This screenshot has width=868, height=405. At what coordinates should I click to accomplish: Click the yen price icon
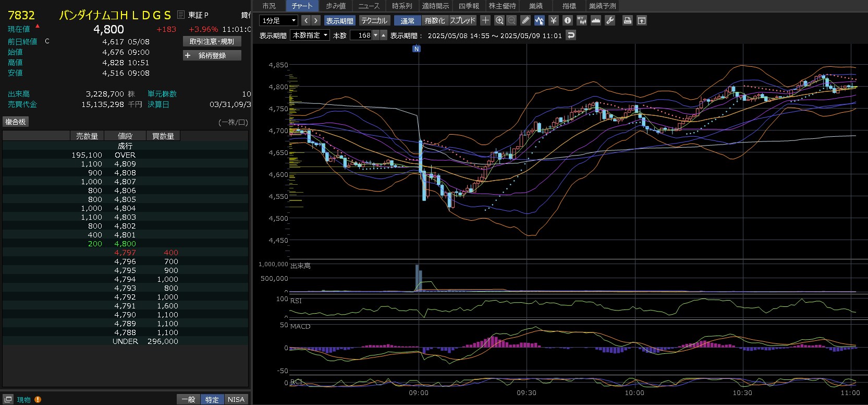[554, 20]
